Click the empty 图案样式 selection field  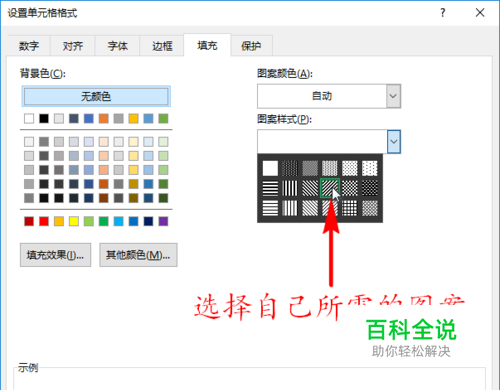[322, 142]
